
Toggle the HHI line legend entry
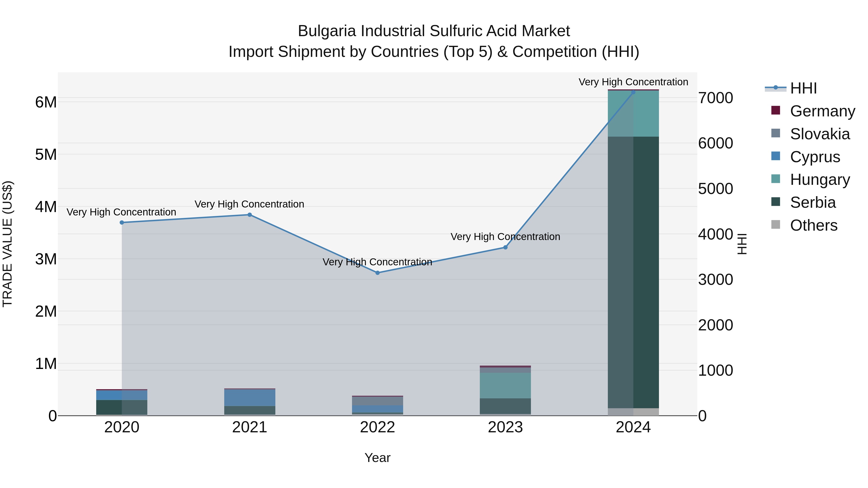791,88
